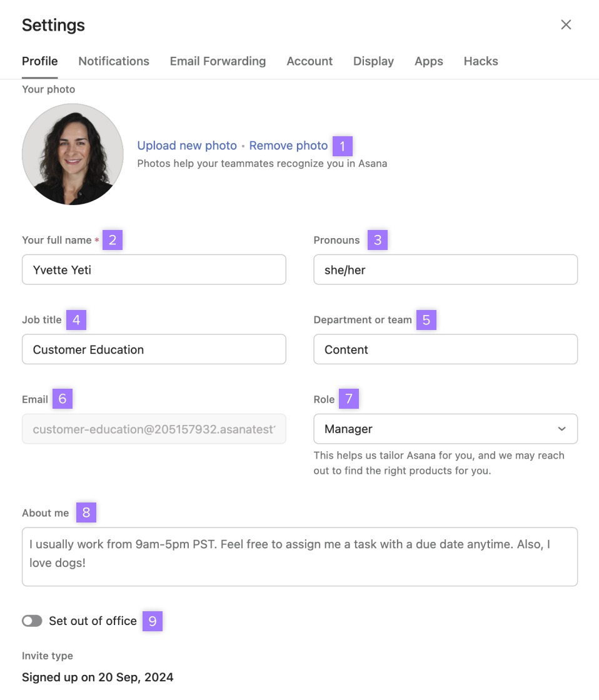Open the Role dropdown showing Manager

pyautogui.click(x=445, y=429)
